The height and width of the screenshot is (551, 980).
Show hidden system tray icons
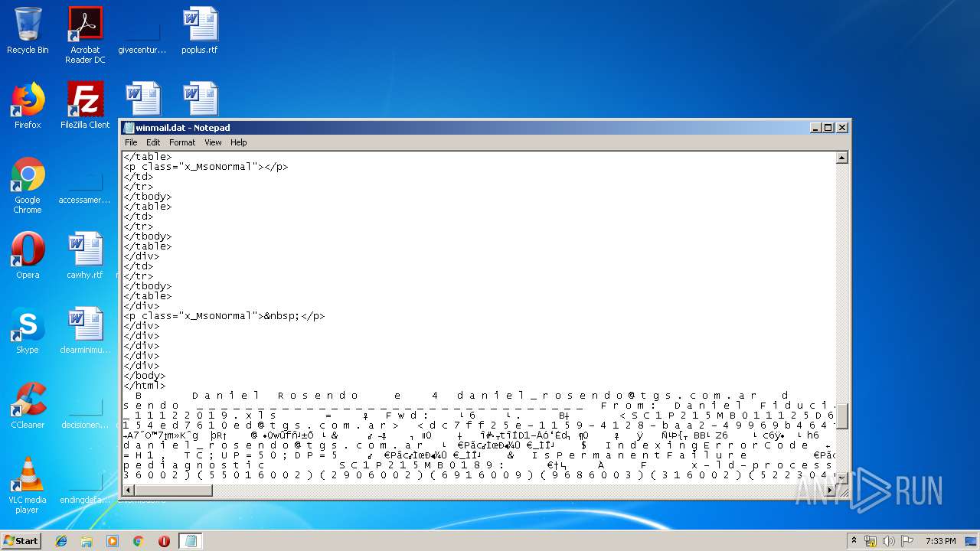(x=854, y=541)
